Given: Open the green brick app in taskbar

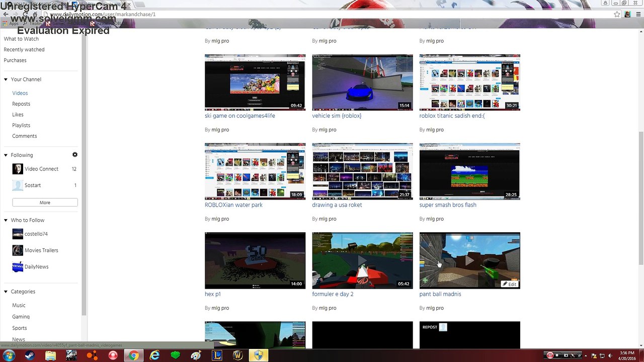Looking at the screenshot, I should [x=175, y=355].
